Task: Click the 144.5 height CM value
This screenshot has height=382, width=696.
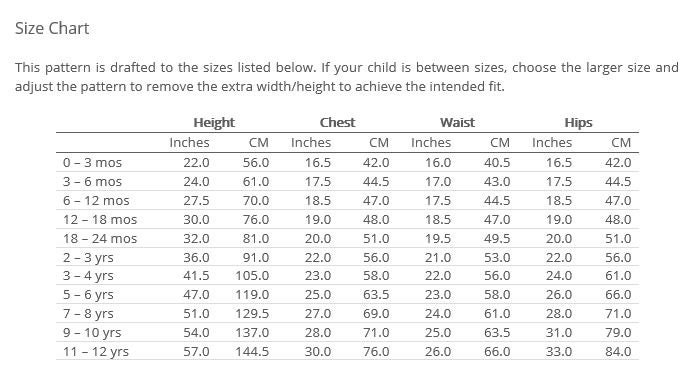Action: pyautogui.click(x=252, y=352)
